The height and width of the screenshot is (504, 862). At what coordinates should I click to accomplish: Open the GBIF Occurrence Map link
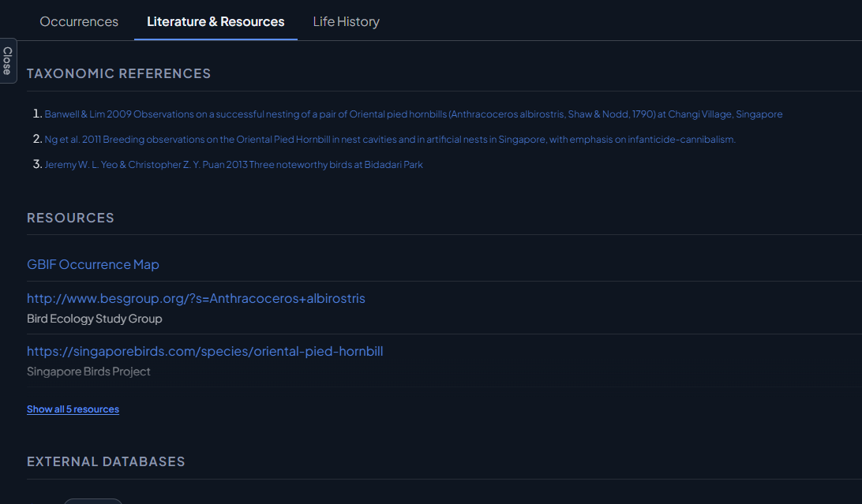[93, 264]
